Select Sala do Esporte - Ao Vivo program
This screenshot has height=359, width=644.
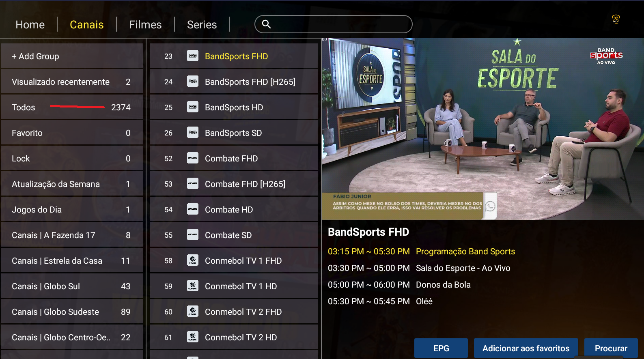(463, 268)
